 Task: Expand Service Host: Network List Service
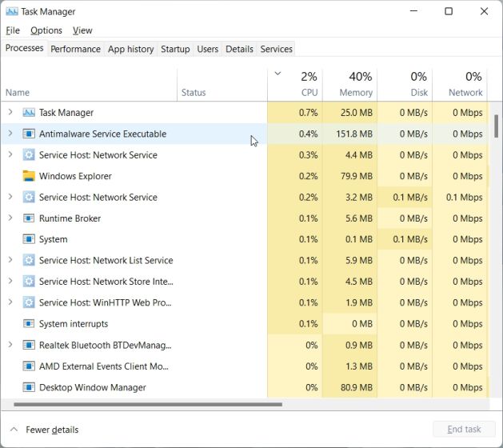click(10, 260)
